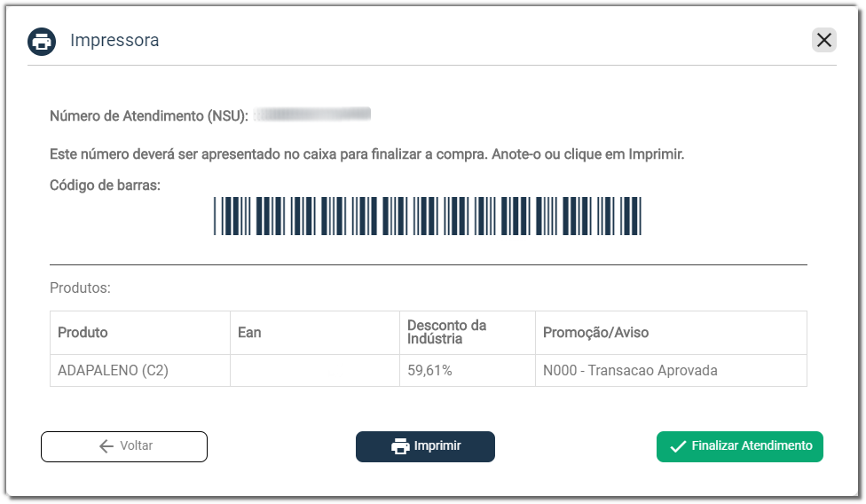Click the Desconto da Indústria column header
The width and height of the screenshot is (866, 504).
[447, 333]
